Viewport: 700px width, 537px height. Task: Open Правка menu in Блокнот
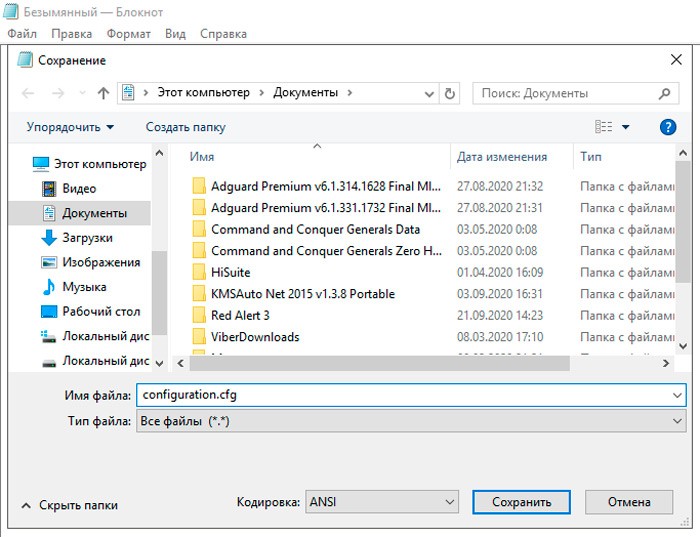tap(71, 34)
